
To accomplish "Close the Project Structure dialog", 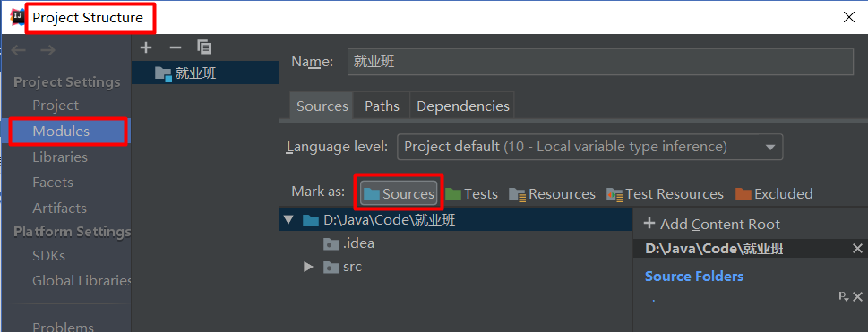I will coord(848,17).
